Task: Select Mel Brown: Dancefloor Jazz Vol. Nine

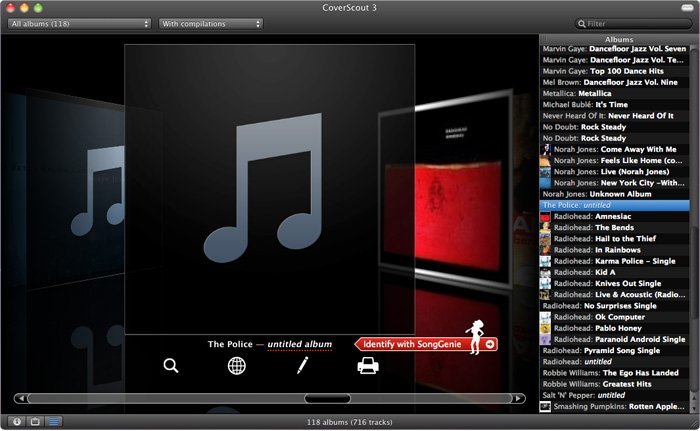Action: click(614, 82)
